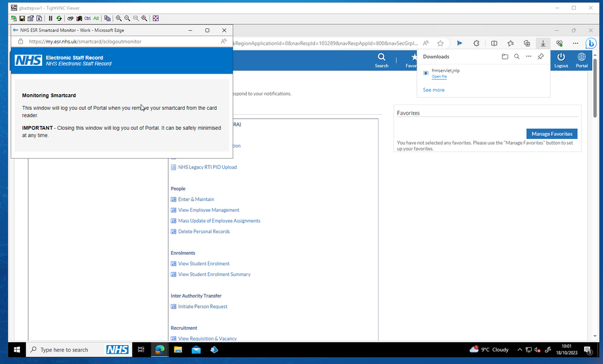603x364 pixels.
Task: Click the Manage Favorites button
Action: 552,134
